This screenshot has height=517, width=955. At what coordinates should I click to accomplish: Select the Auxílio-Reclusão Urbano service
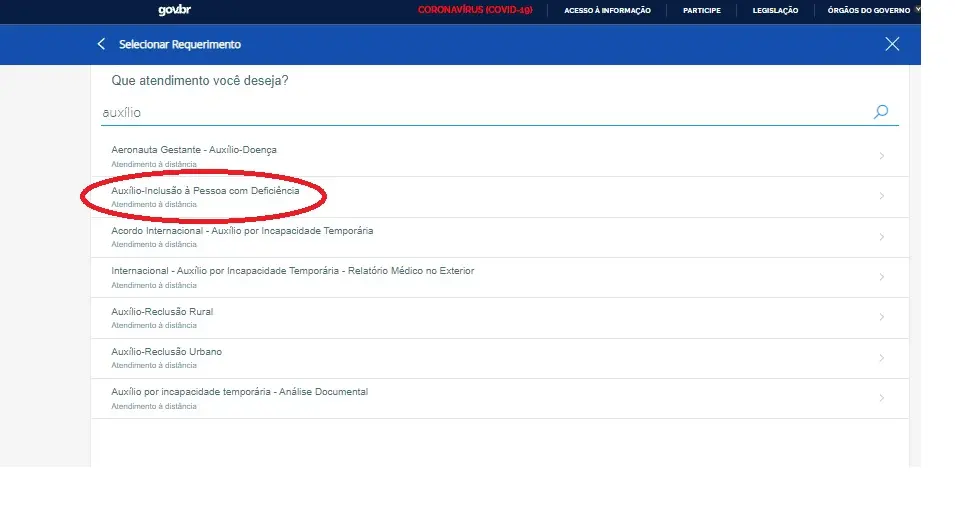pos(166,352)
